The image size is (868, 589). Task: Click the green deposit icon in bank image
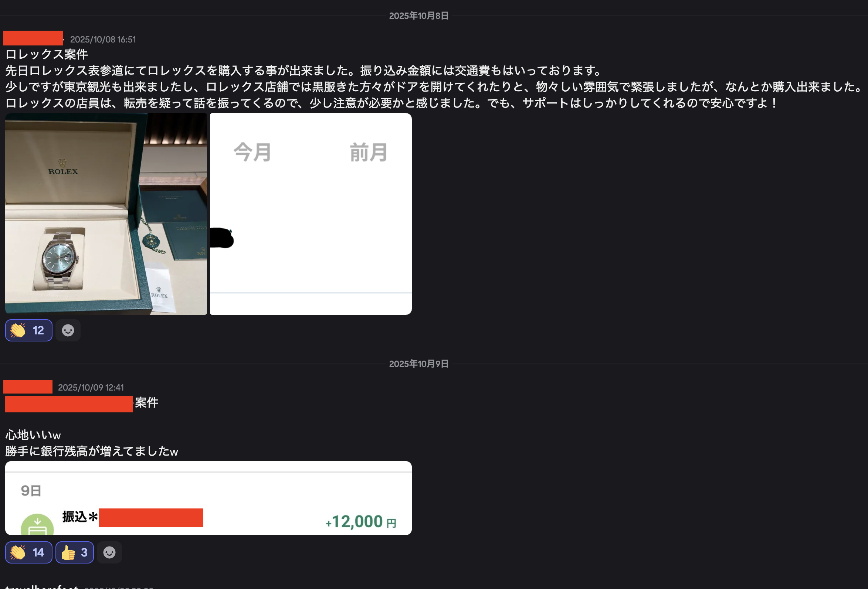click(37, 525)
